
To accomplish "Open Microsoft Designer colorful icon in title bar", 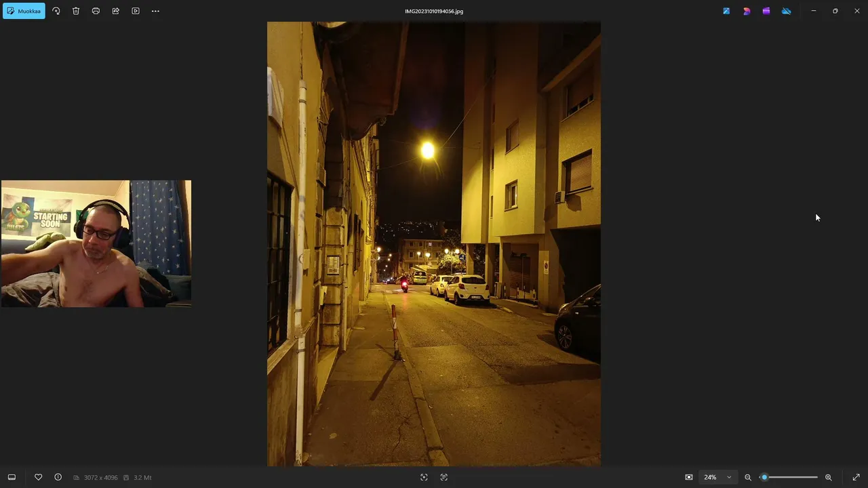I will pos(747,11).
